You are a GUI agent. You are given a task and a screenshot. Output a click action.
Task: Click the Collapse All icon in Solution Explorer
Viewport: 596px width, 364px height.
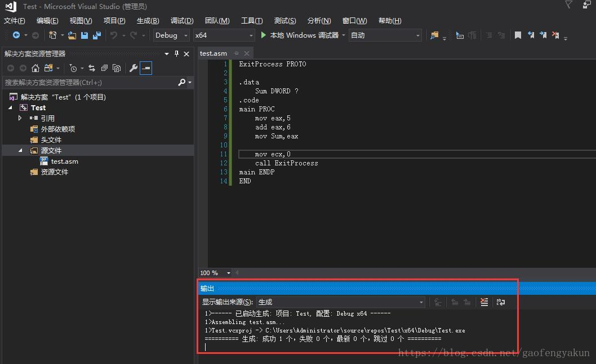coord(105,68)
